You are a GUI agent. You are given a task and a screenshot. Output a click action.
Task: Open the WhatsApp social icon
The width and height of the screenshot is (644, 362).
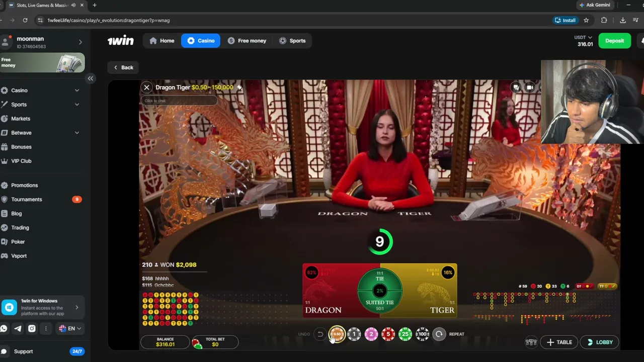click(x=4, y=328)
